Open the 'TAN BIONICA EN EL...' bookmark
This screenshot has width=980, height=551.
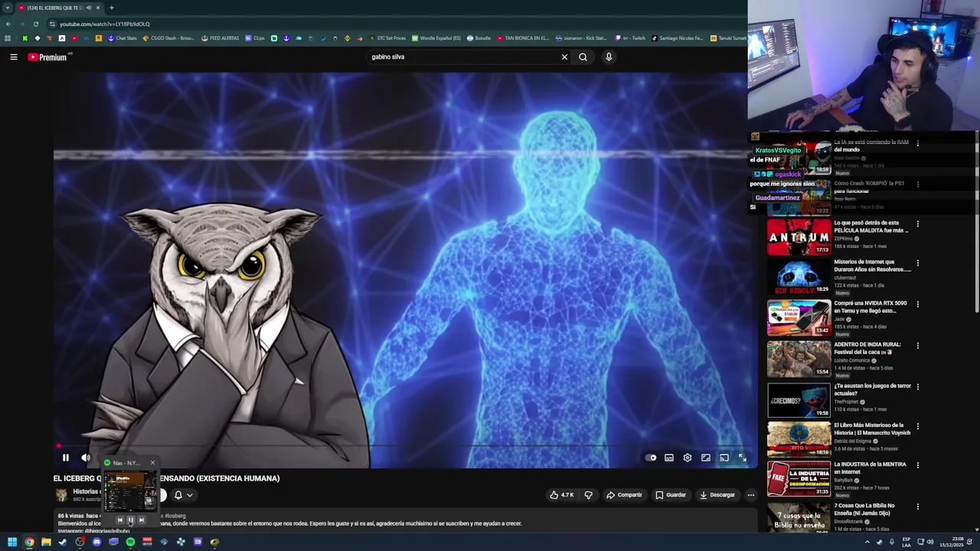(523, 38)
